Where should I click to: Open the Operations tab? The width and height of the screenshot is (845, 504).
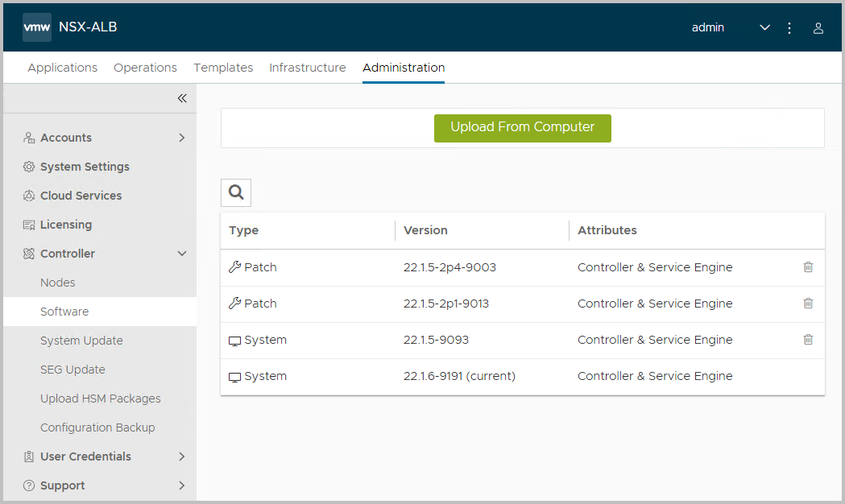145,68
